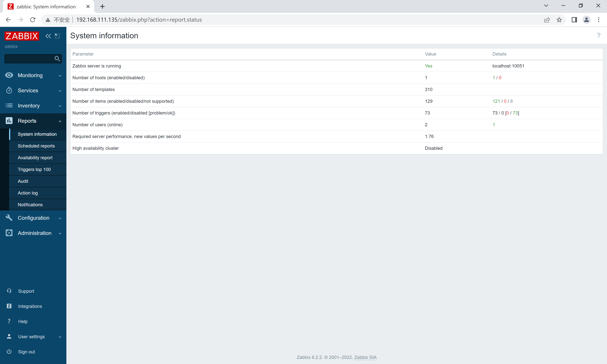
Task: Open Chrome profile avatar
Action: tap(586, 20)
